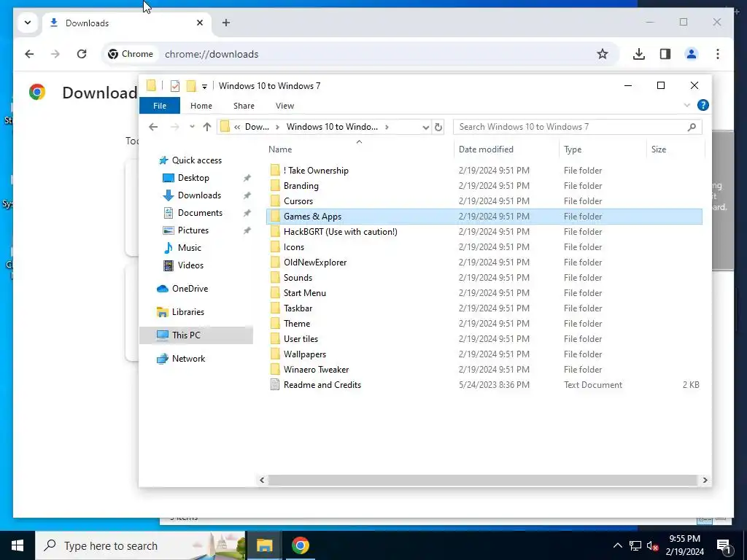747x560 pixels.
Task: Switch to the Home ribbon tab
Action: coord(201,106)
